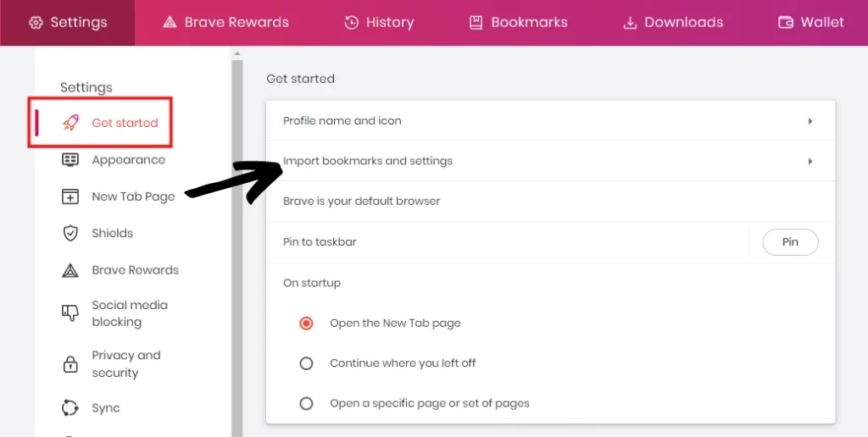
Task: Click the Appearance sidebar icon
Action: (70, 160)
